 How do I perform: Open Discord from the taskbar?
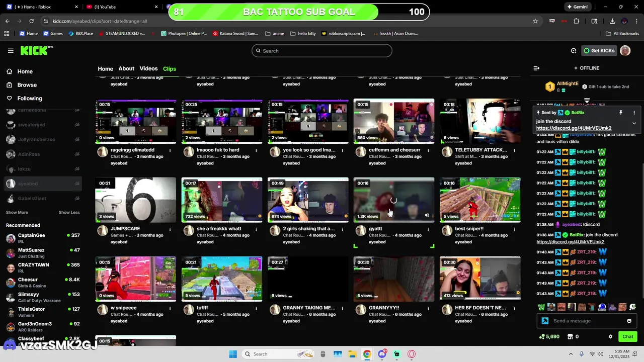coord(382,354)
